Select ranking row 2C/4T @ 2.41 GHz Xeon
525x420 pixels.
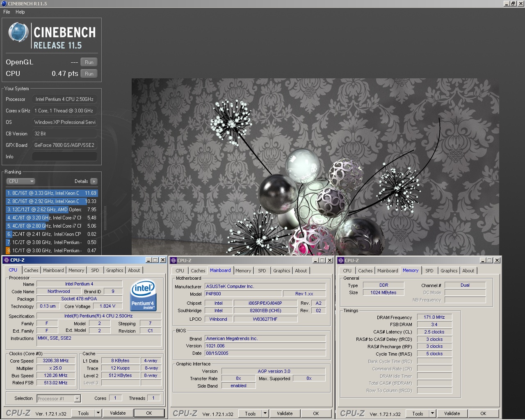tap(52, 234)
